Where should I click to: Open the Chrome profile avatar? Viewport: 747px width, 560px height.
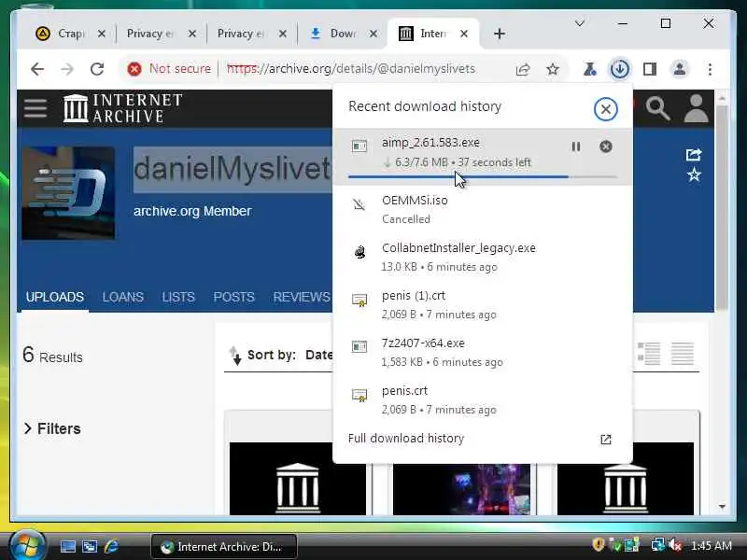(x=680, y=69)
